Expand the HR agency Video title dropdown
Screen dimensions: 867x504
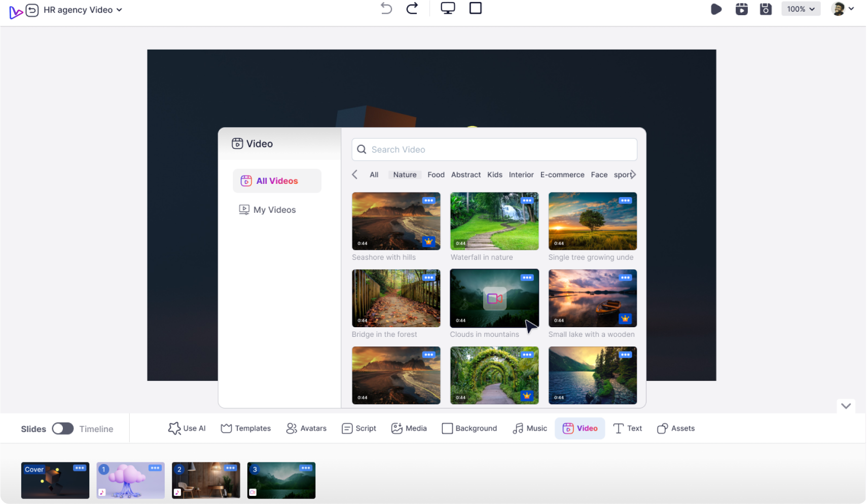119,10
